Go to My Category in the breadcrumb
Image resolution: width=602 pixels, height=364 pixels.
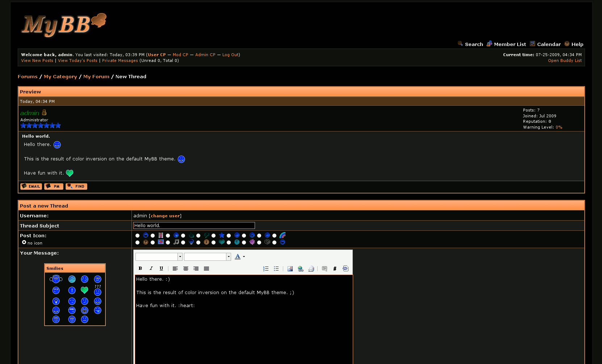tap(60, 77)
